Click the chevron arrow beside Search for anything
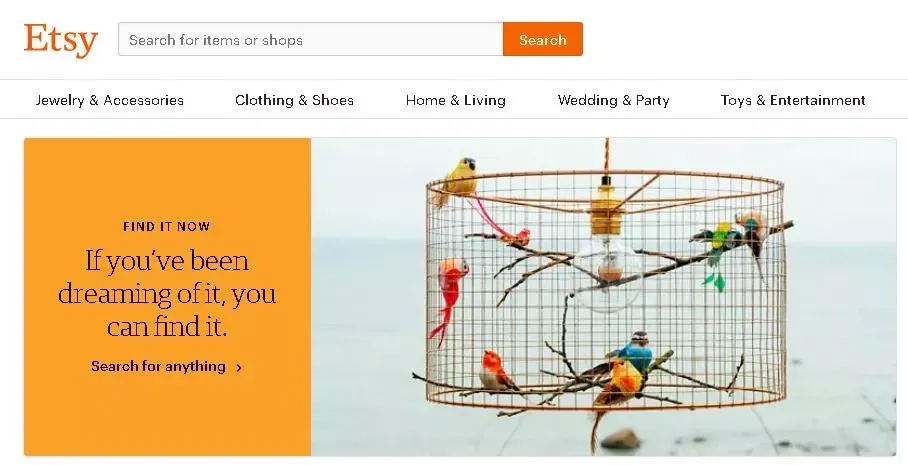 (239, 367)
